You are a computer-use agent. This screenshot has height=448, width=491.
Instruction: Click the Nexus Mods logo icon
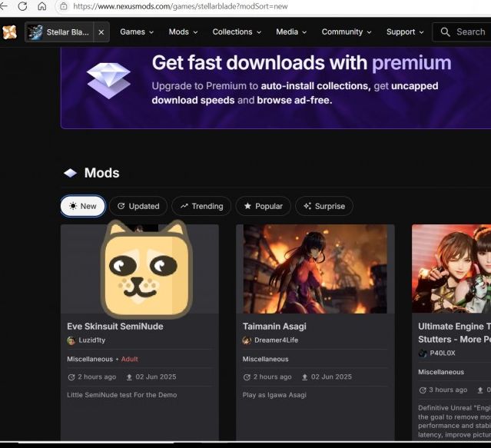(x=10, y=32)
